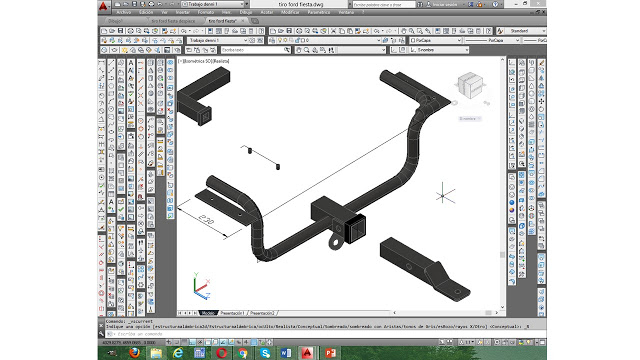Select the Pan hand tool

tap(404, 31)
